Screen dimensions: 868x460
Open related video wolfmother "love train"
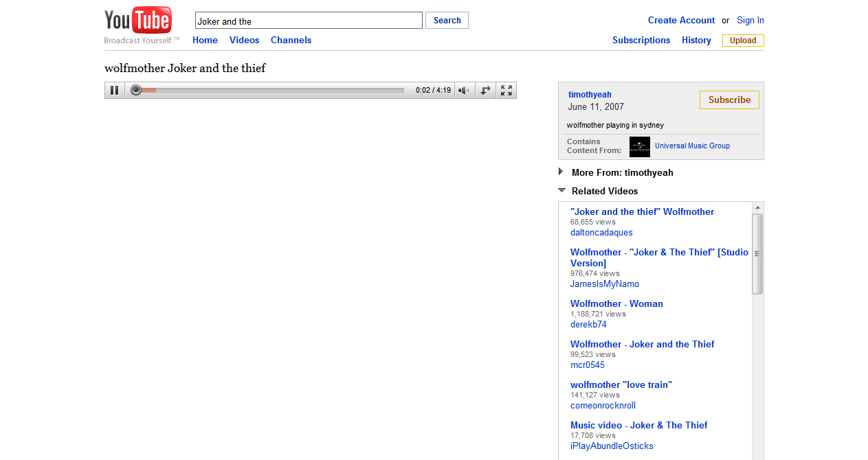pyautogui.click(x=621, y=385)
